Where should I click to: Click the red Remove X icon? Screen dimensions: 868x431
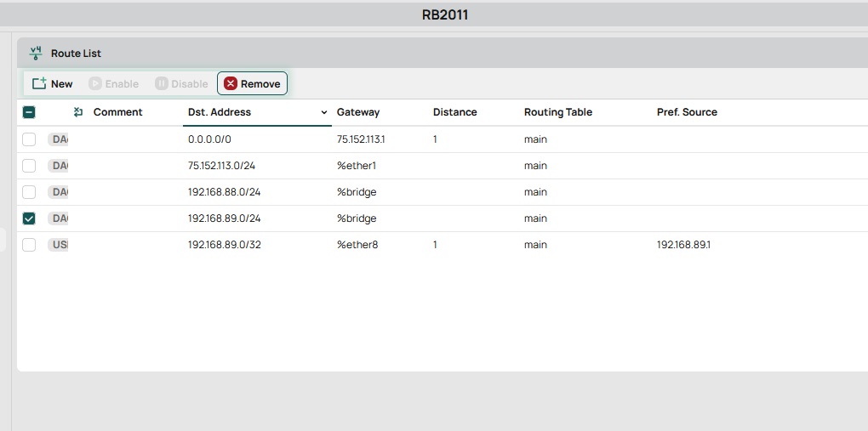pos(231,83)
